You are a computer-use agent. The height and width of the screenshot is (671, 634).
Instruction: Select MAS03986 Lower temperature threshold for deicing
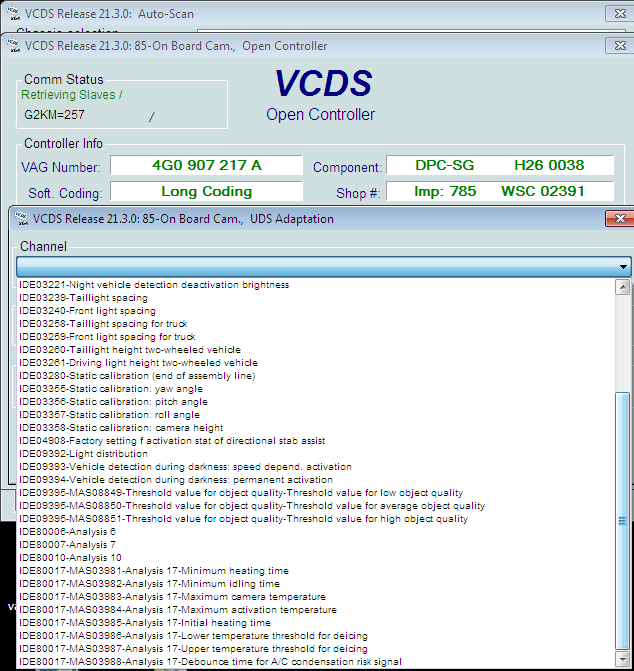click(316, 636)
